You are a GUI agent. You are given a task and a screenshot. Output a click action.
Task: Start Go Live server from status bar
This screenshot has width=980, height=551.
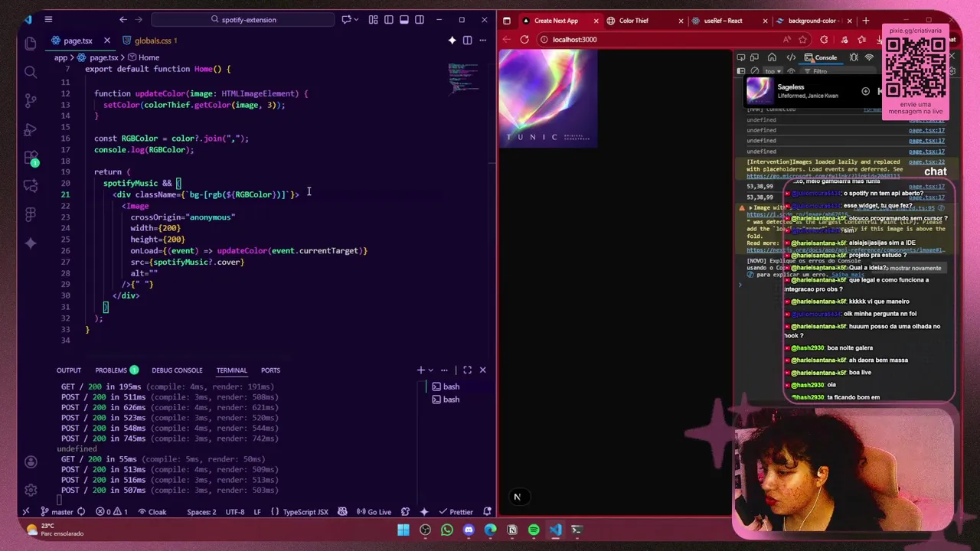point(374,512)
